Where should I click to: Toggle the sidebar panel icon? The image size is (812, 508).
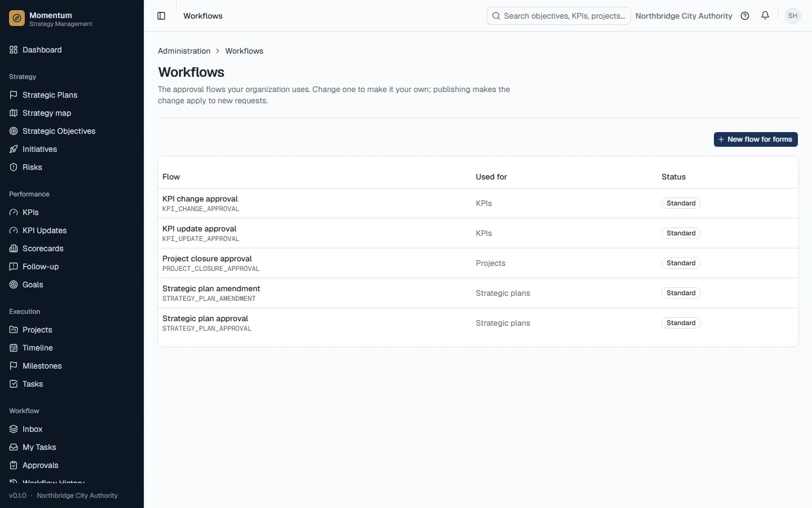(161, 16)
